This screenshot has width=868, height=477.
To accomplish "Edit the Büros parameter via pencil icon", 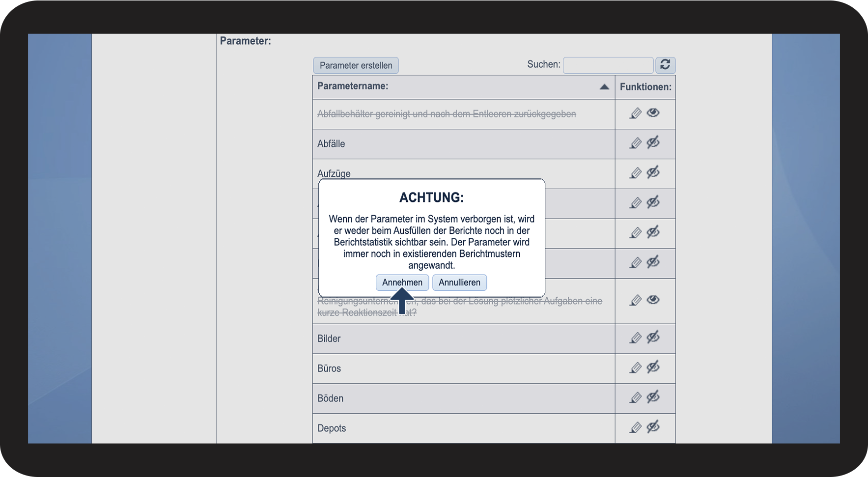I will coord(636,368).
